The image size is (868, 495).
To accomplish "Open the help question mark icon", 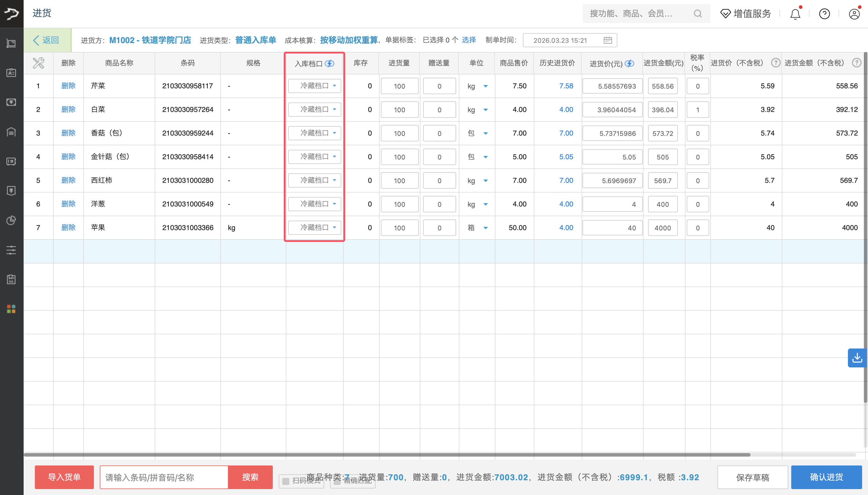I will [x=825, y=14].
